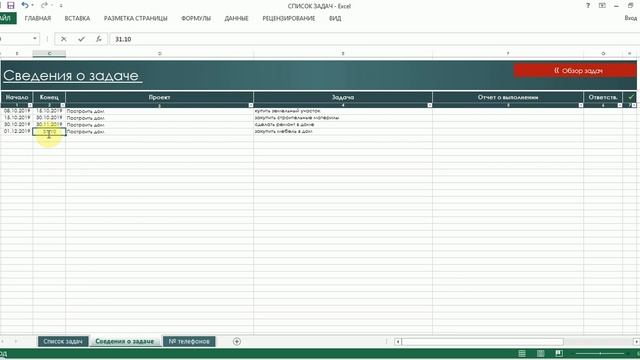Click the green checkmark column header
The height and width of the screenshot is (360, 640).
tap(631, 97)
